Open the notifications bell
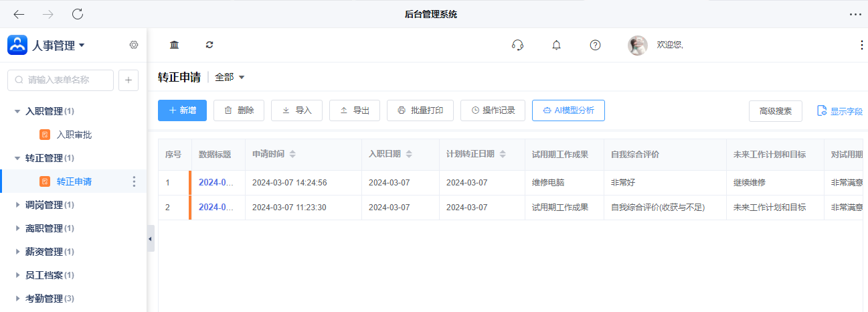Viewport: 868px width, 312px height. point(556,45)
